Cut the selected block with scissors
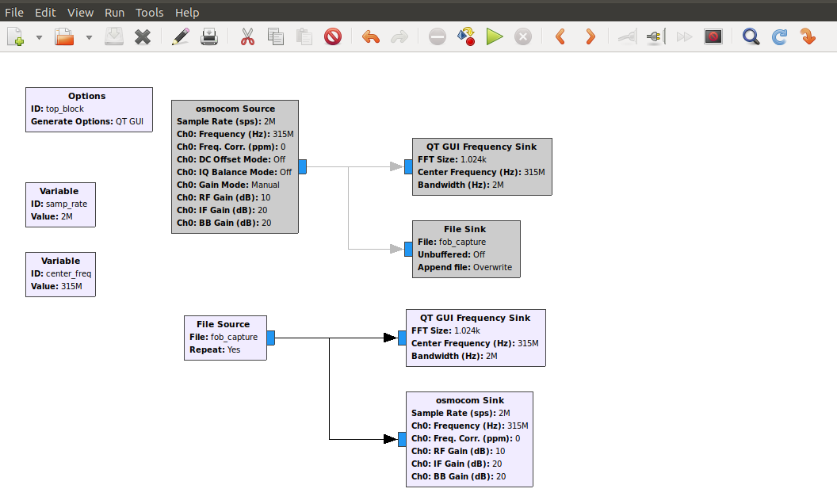Viewport: 837px width, 504px height. 247,36
